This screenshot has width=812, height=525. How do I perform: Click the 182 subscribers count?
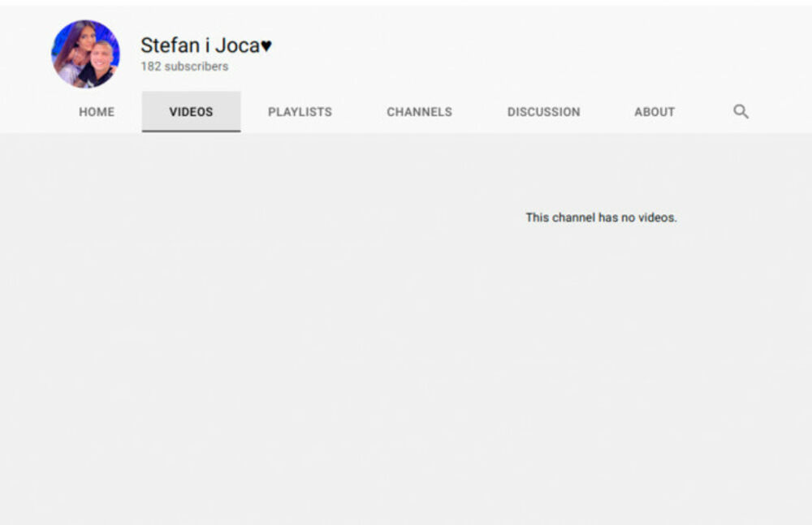pyautogui.click(x=184, y=67)
